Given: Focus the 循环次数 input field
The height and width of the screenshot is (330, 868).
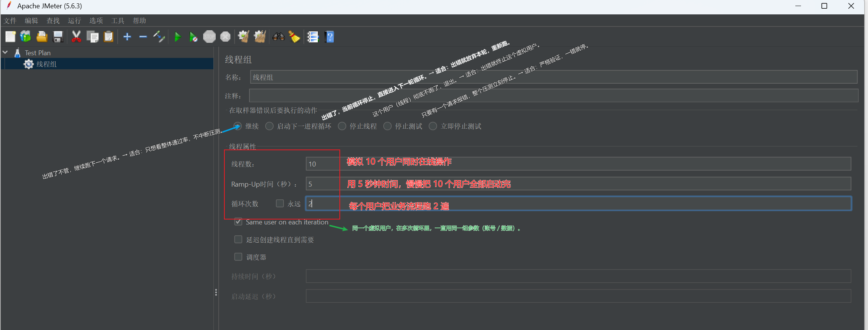Looking at the screenshot, I should [x=579, y=204].
